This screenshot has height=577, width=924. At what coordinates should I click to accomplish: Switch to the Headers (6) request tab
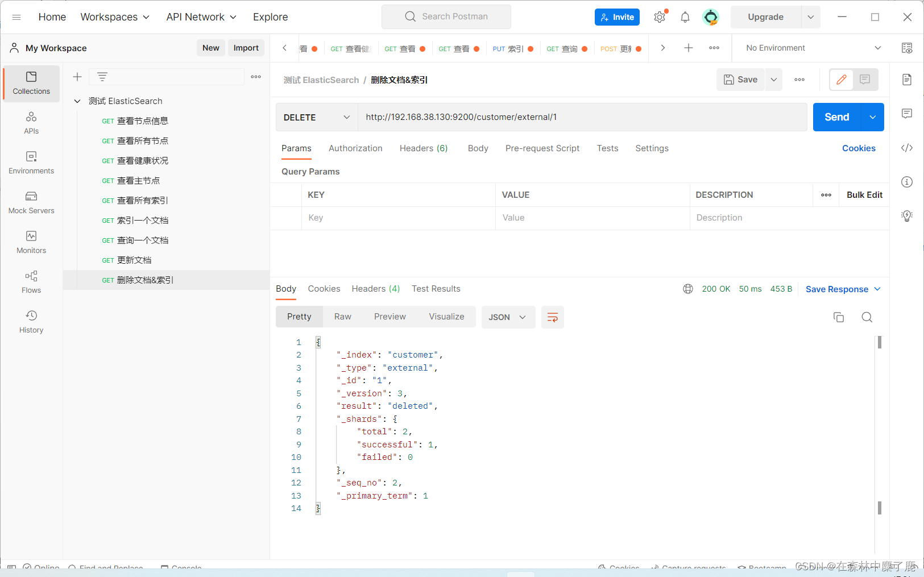(x=424, y=148)
